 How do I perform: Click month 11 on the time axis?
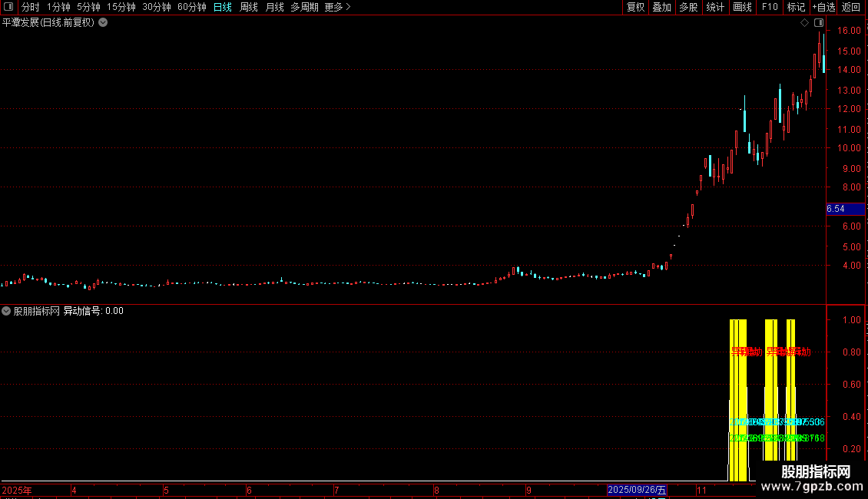(702, 490)
